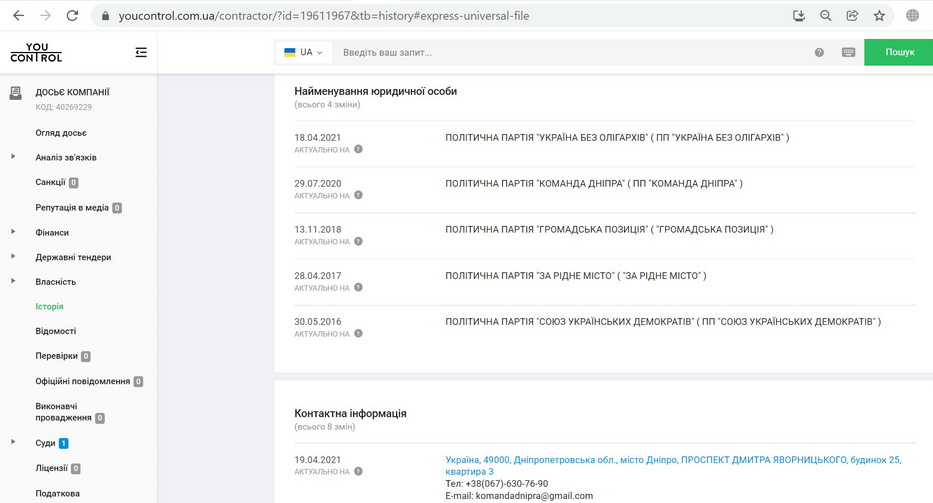Image resolution: width=933 pixels, height=503 pixels.
Task: Open the Дніпро address link
Action: coord(673,465)
